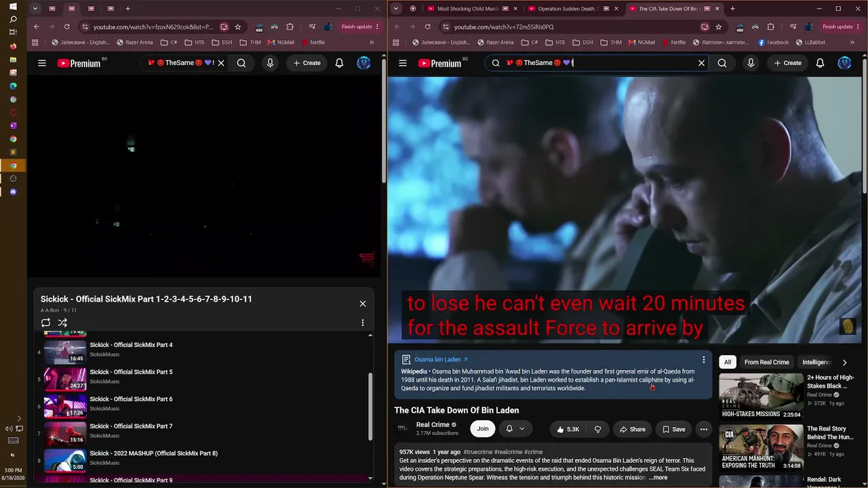
Task: Toggle loop playlist in SickMix playlist panel
Action: [45, 323]
